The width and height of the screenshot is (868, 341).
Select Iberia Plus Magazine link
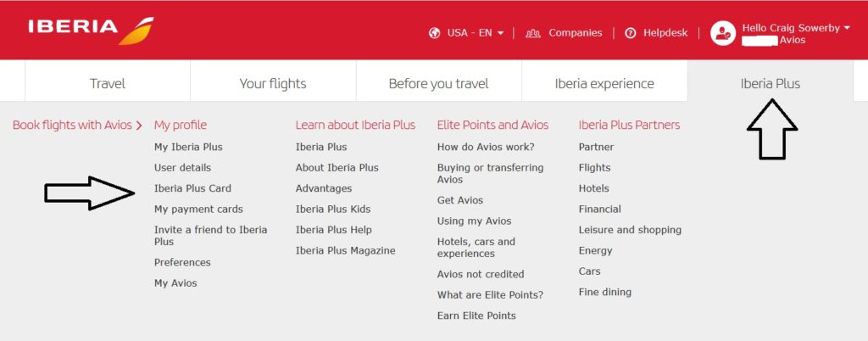[x=345, y=250]
